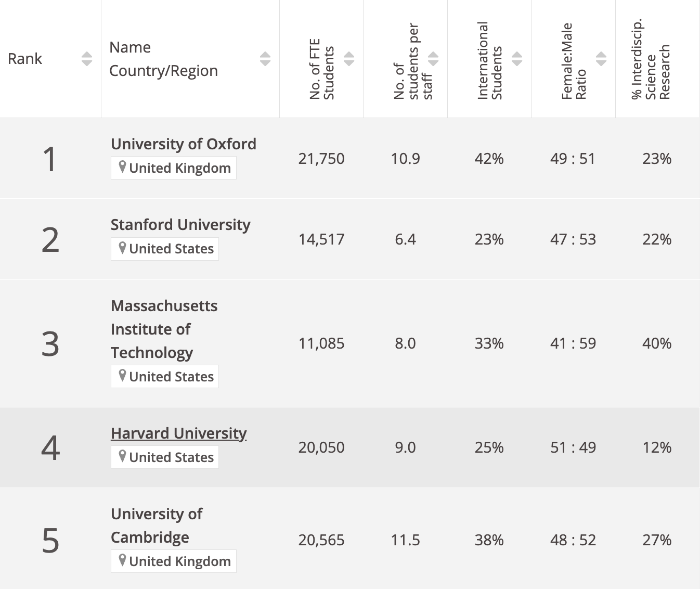Click location pin in Harvard's United States tag
Image resolution: width=700 pixels, height=589 pixels.
pos(122,456)
